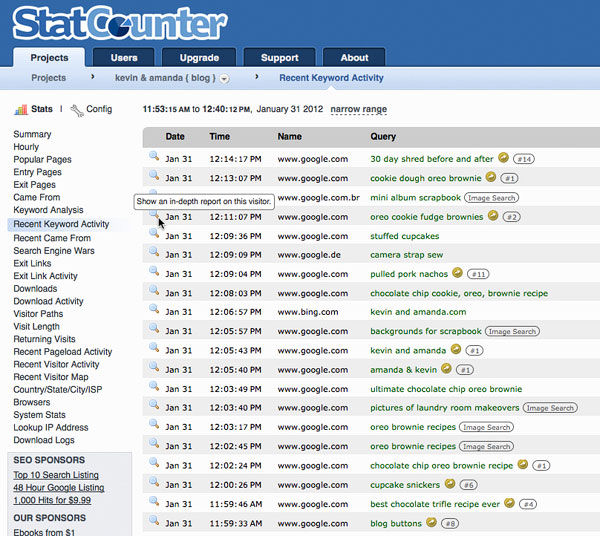
Task: Open Search Engine Wars in sidebar
Action: point(54,251)
